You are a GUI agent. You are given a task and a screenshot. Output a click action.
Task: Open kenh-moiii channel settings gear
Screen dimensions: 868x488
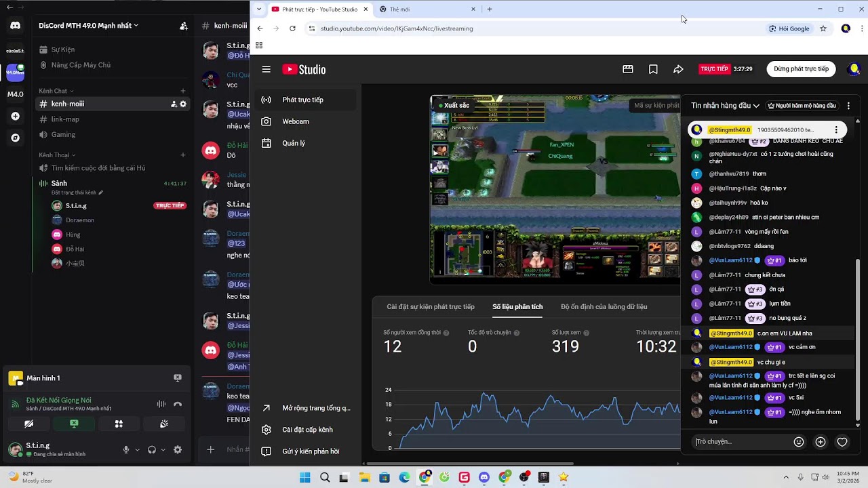coord(183,104)
